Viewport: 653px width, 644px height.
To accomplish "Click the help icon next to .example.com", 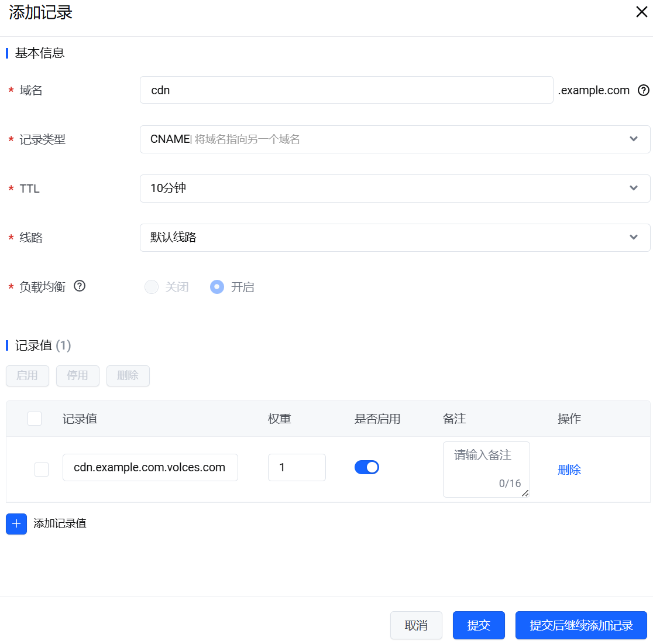I will (644, 90).
